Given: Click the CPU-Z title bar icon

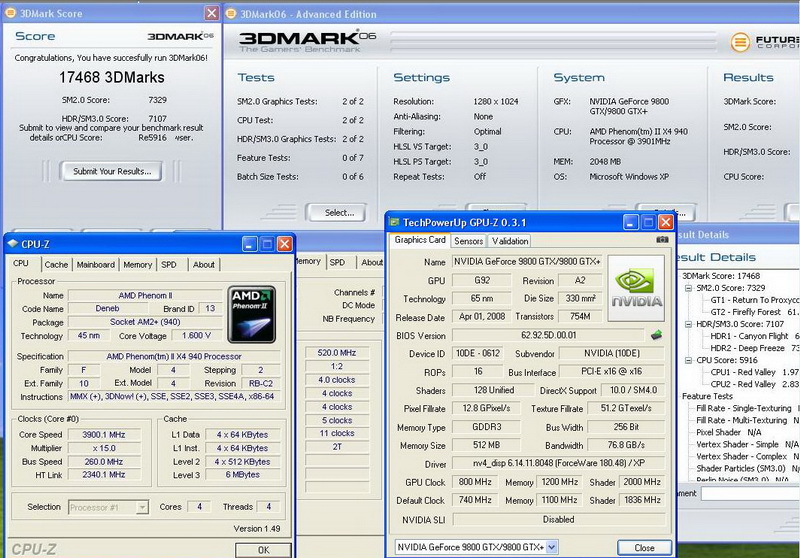Looking at the screenshot, I should [12, 243].
